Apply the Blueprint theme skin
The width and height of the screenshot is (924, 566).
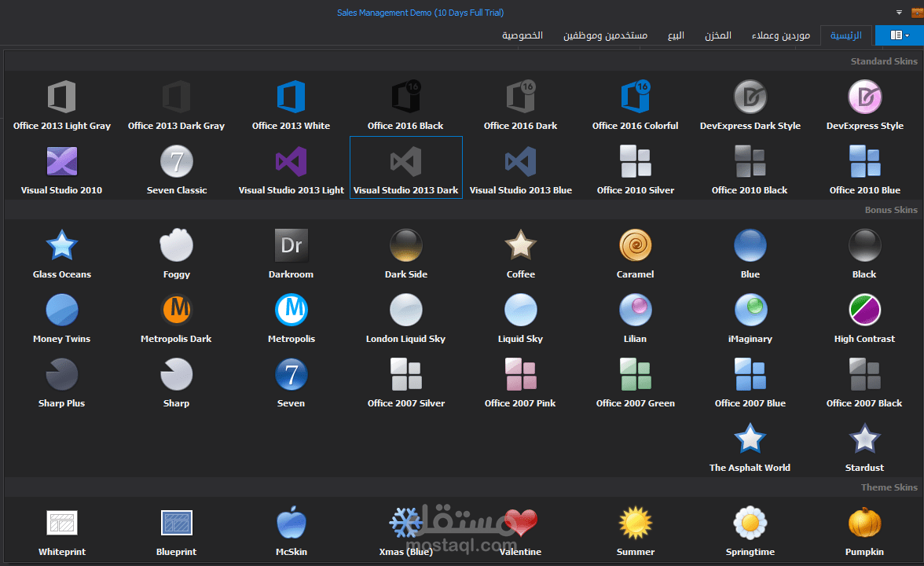[x=176, y=531]
